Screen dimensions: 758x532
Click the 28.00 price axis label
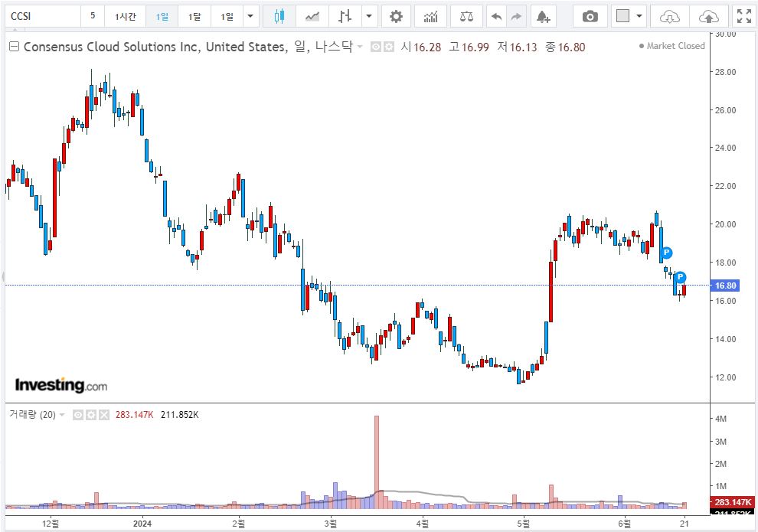726,72
